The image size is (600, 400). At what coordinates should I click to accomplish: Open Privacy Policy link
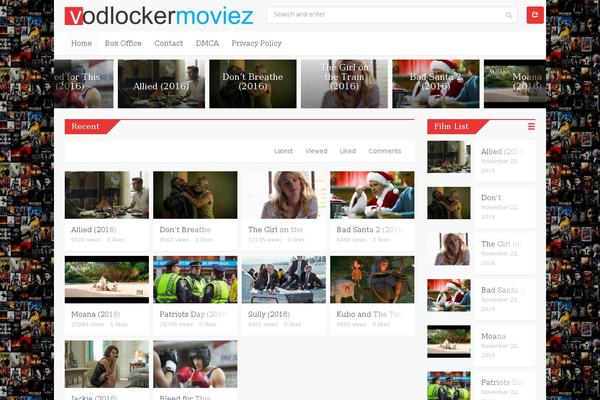[x=256, y=43]
